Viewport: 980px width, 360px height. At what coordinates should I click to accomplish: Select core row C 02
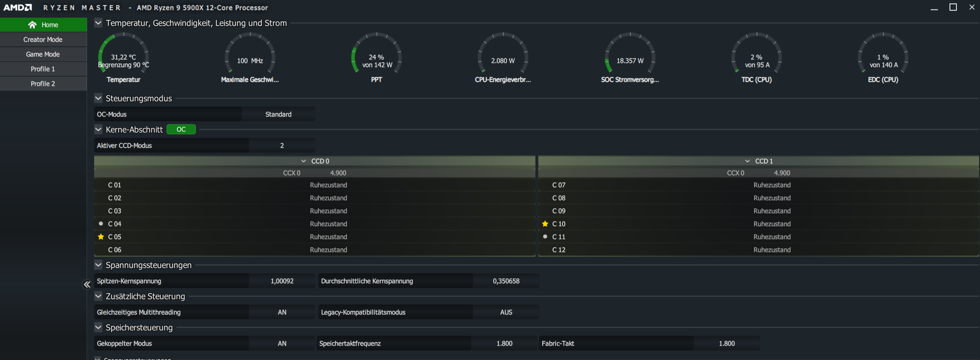pos(314,198)
